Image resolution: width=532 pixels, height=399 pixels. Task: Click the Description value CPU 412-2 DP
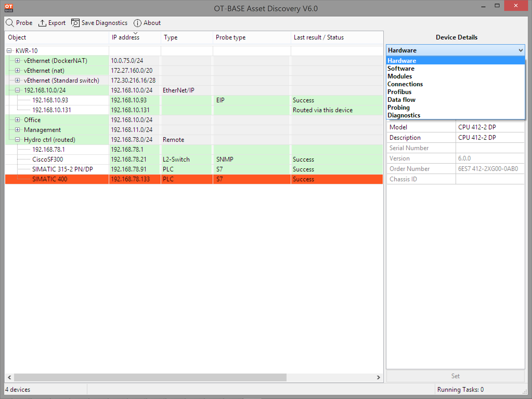point(490,137)
